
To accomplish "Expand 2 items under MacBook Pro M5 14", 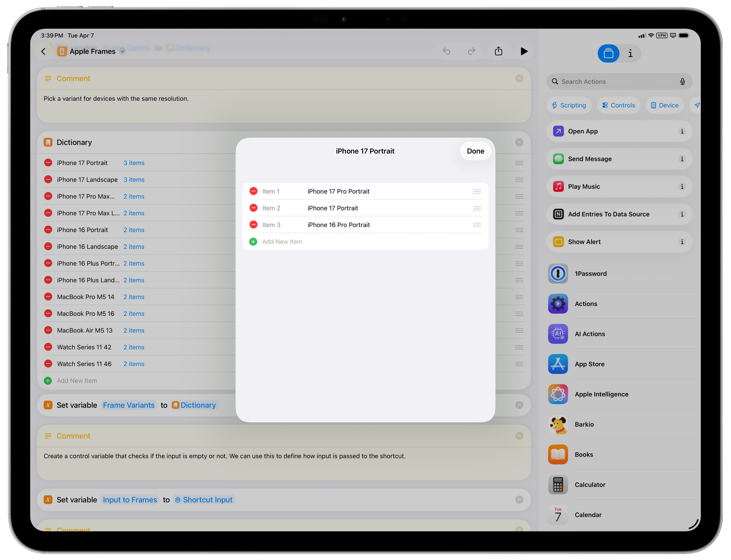I will [134, 297].
